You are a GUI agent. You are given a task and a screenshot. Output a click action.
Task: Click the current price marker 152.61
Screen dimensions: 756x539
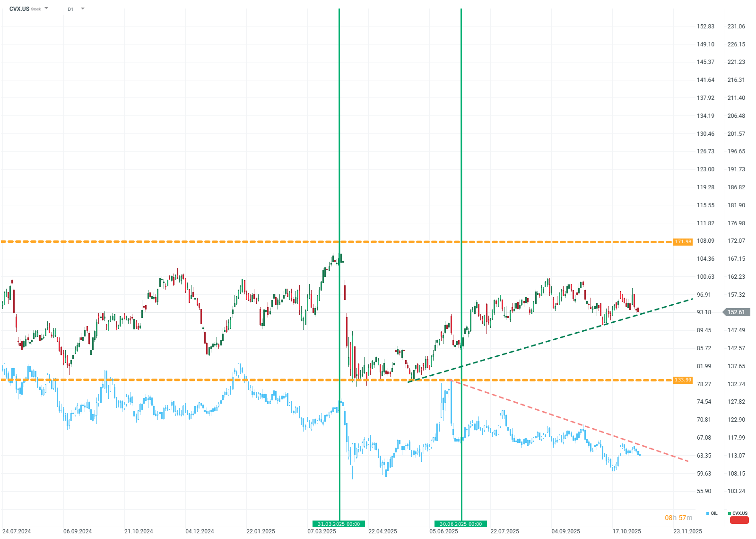click(737, 312)
